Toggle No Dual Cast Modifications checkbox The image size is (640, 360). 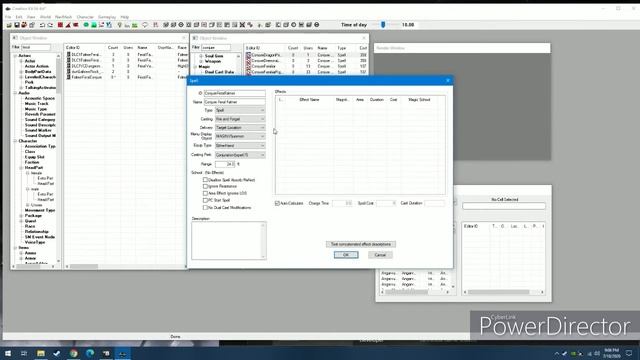205,207
